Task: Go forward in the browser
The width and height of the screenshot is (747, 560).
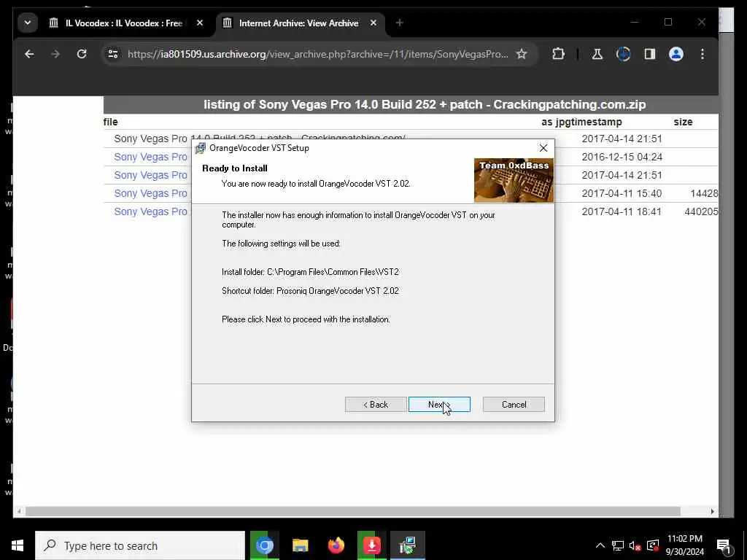Action: tap(55, 54)
